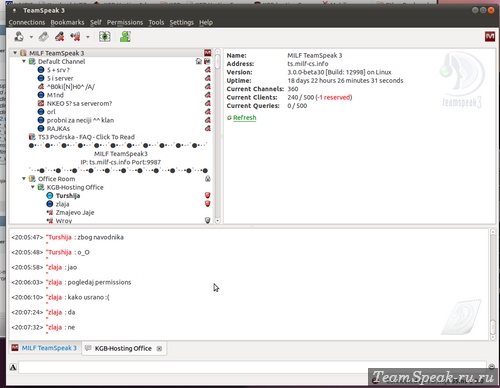
Task: Select the KGB-Hosting Office channel in the tree
Action: tap(75, 187)
